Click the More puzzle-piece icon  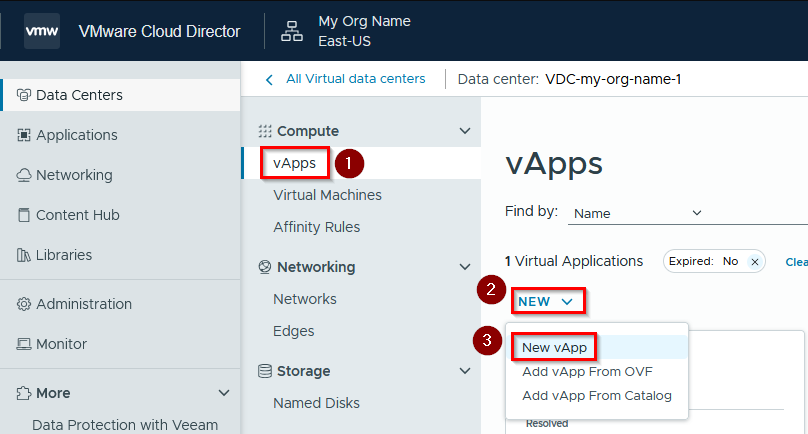point(24,393)
